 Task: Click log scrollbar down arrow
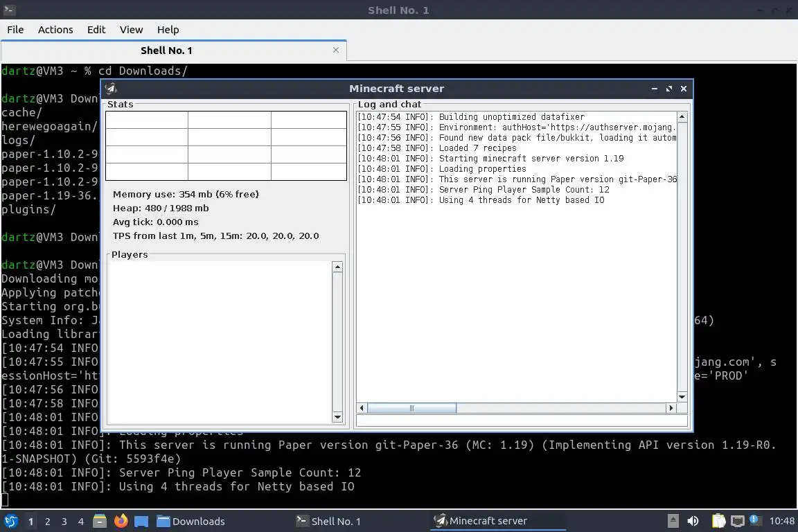coord(682,397)
